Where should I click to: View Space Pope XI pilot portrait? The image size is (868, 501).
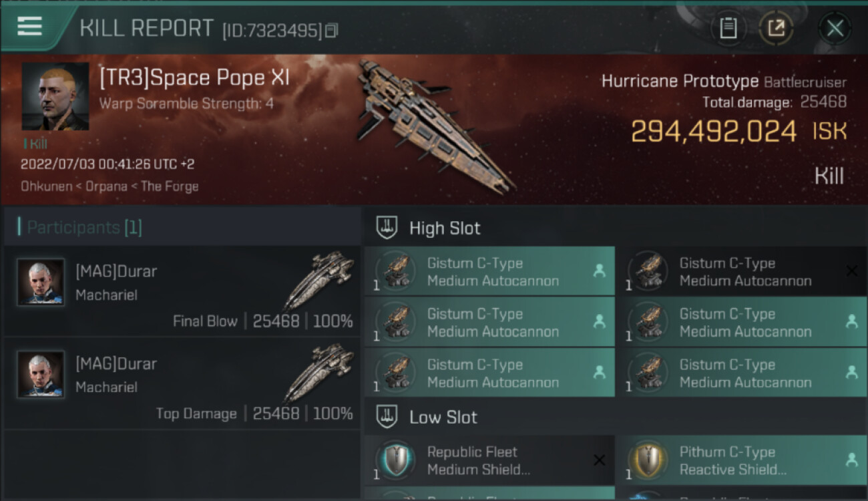pos(55,96)
